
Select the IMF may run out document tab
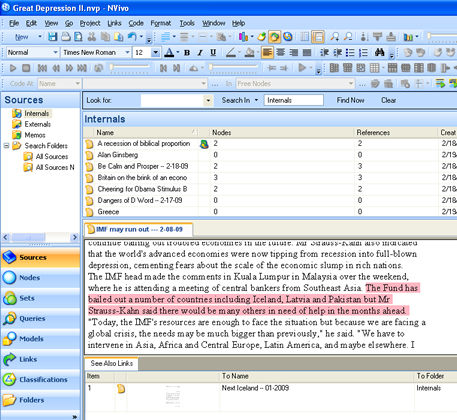click(x=139, y=229)
